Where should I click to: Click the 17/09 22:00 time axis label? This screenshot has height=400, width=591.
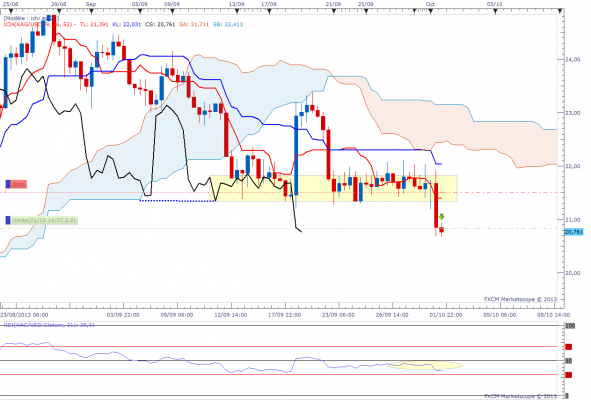coord(285,315)
